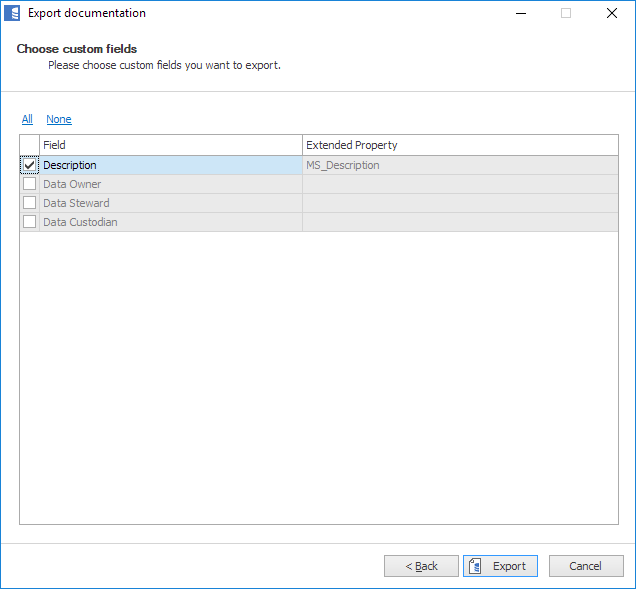This screenshot has height=589, width=636.
Task: Close the Export documentation dialog
Action: (611, 14)
